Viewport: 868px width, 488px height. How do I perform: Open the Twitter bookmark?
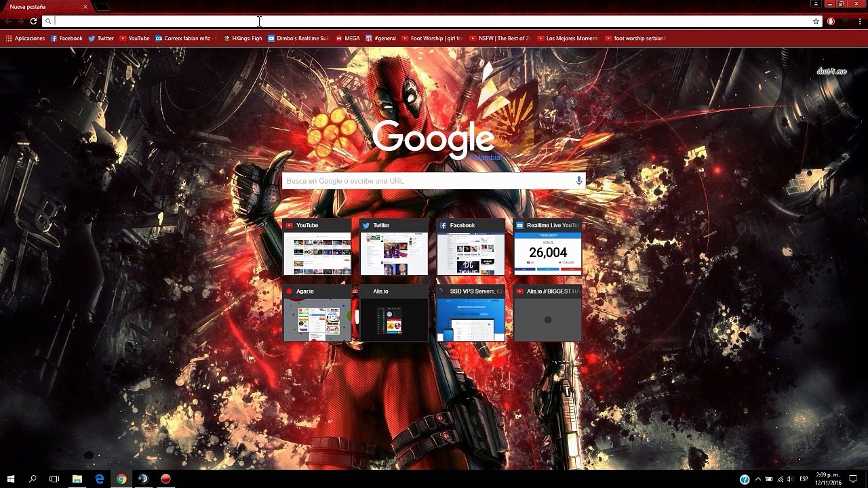[101, 39]
